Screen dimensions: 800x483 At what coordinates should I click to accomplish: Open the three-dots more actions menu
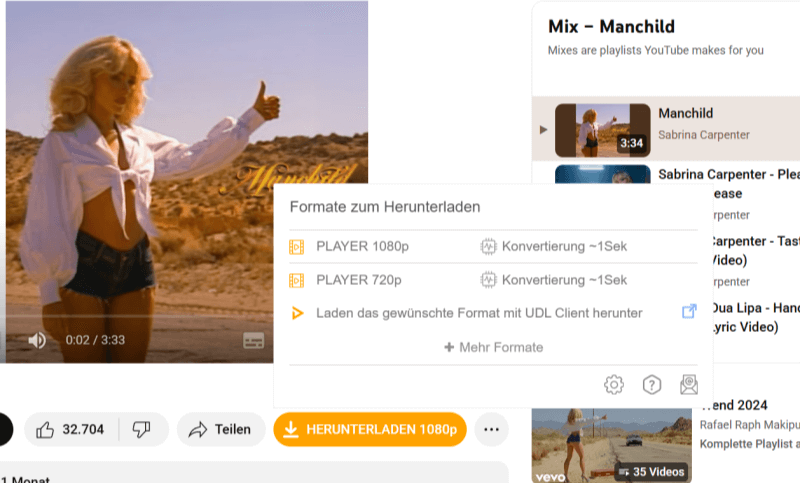[491, 429]
